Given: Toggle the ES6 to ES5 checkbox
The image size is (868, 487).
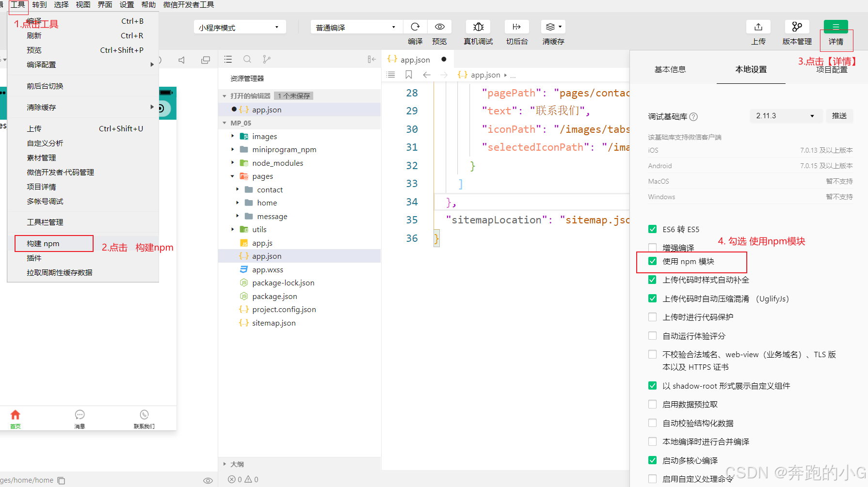Looking at the screenshot, I should click(x=652, y=229).
